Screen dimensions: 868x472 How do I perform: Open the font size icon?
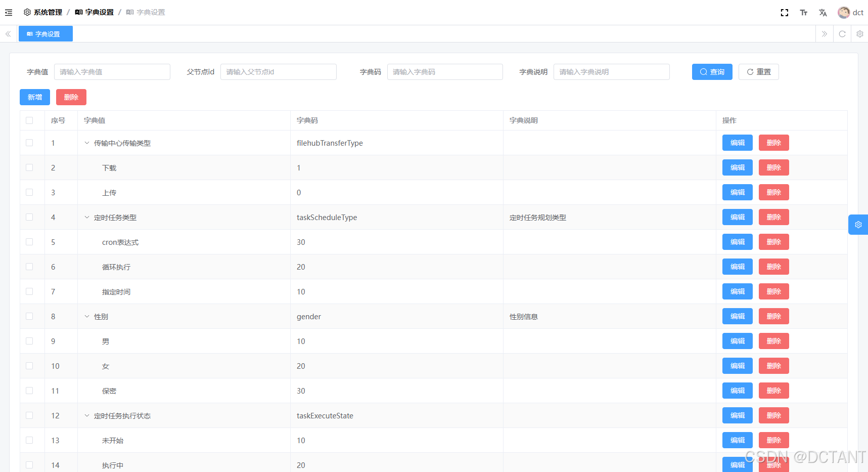[x=804, y=13]
